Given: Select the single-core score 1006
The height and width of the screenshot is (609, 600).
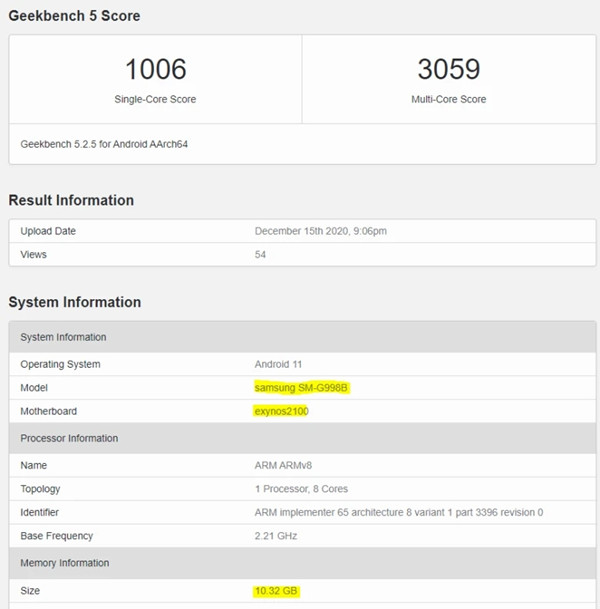Looking at the screenshot, I should coord(156,69).
